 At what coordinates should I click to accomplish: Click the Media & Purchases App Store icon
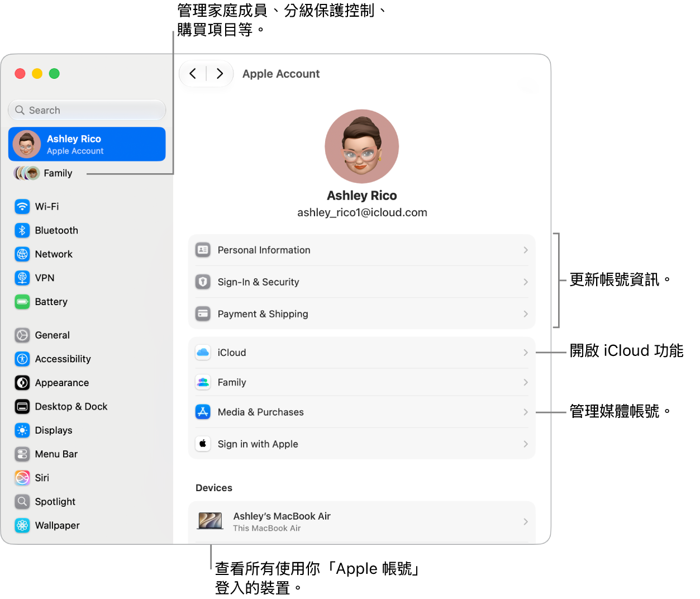coord(203,412)
